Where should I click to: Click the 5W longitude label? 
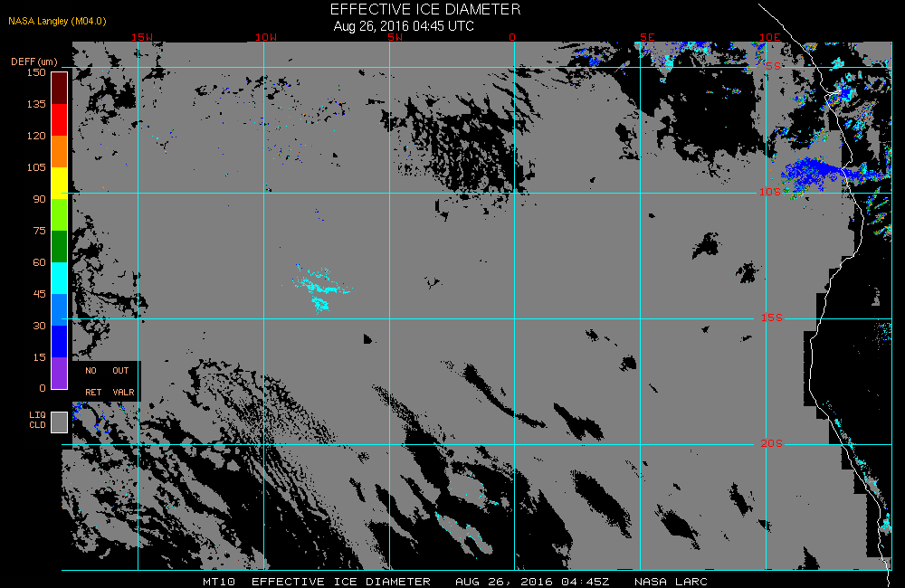coord(395,37)
